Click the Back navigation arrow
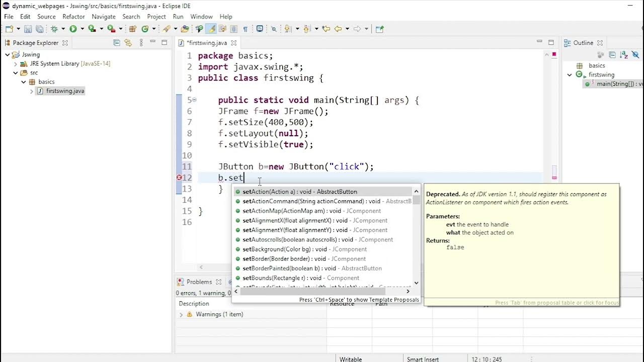Viewport: 644px width, 362px height. pyautogui.click(x=338, y=29)
